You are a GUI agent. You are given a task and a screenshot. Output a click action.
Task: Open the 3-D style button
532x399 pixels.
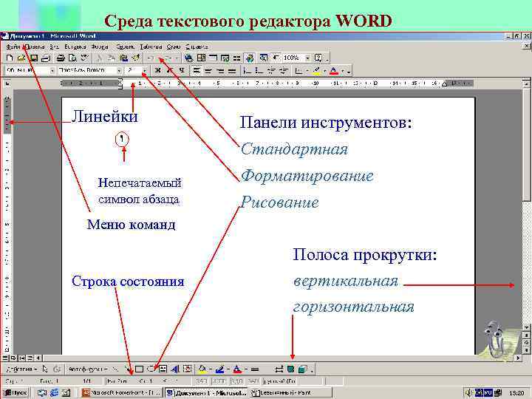(x=303, y=369)
